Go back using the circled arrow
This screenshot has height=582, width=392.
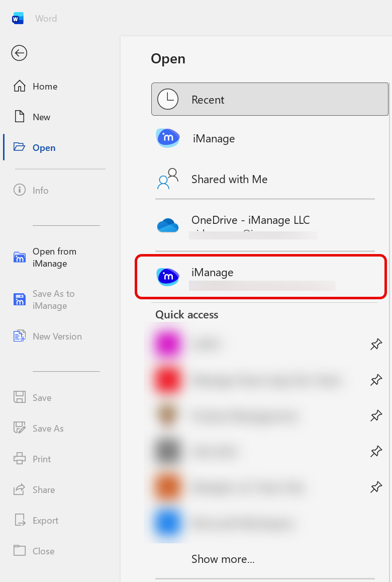(x=19, y=53)
